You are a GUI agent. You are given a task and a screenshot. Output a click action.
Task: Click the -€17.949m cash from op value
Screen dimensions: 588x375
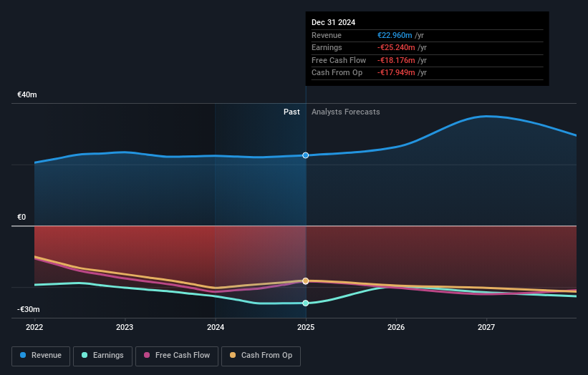coord(396,73)
